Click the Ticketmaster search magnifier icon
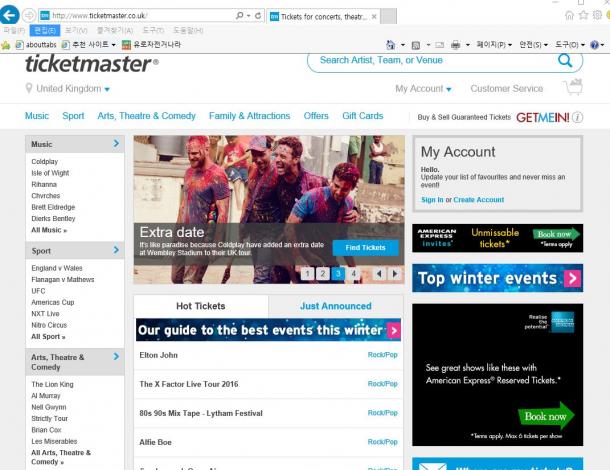Screen dimensions: 610x470 click(x=565, y=61)
